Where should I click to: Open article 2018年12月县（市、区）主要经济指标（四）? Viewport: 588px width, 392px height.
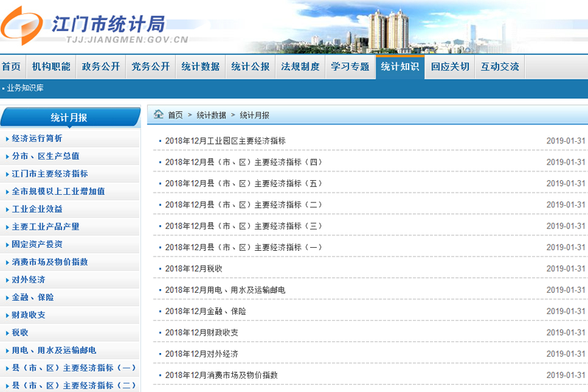point(244,162)
